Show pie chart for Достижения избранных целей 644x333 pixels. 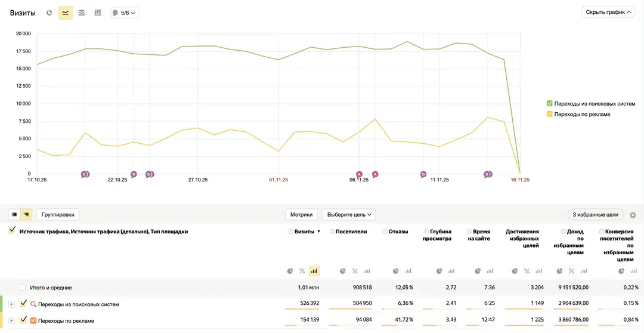pos(515,271)
